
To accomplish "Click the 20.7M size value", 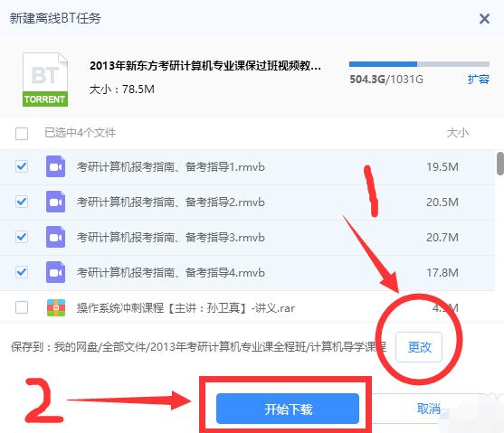I will [x=442, y=238].
